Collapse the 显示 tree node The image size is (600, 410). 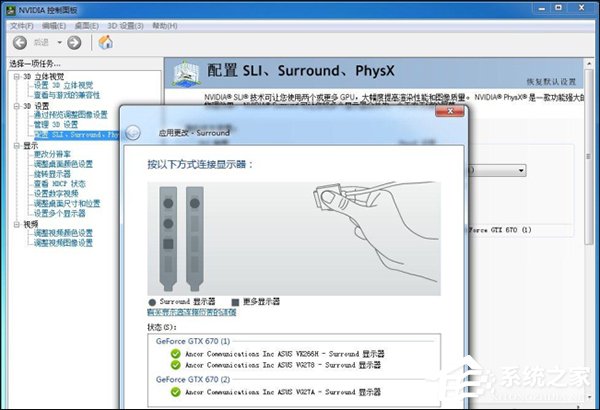(x=17, y=145)
